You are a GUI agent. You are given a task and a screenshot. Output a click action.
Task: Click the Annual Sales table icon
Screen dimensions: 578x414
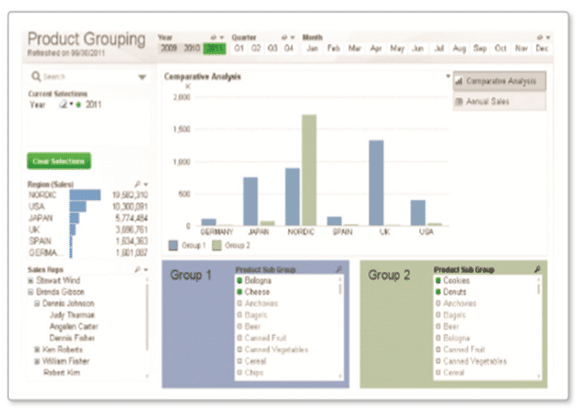459,101
